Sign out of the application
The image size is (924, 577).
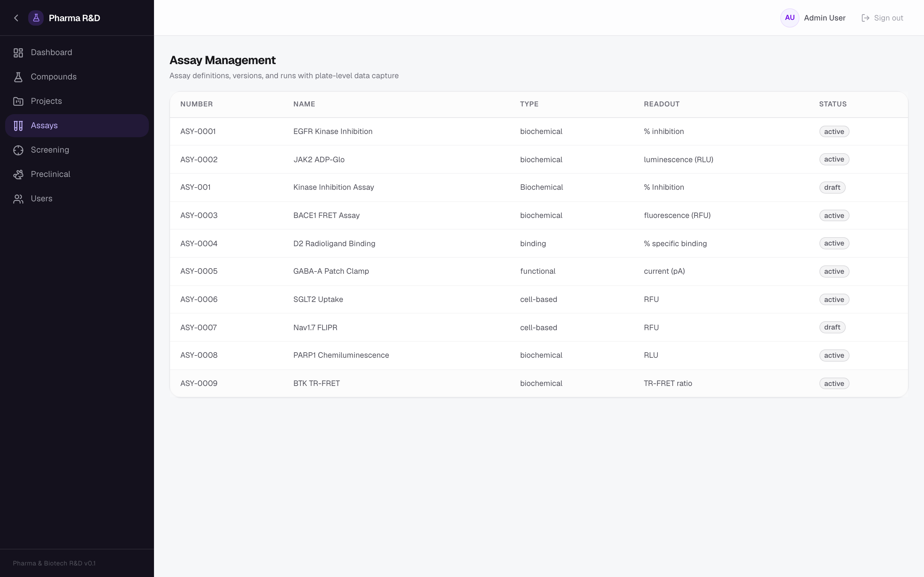[x=882, y=18]
